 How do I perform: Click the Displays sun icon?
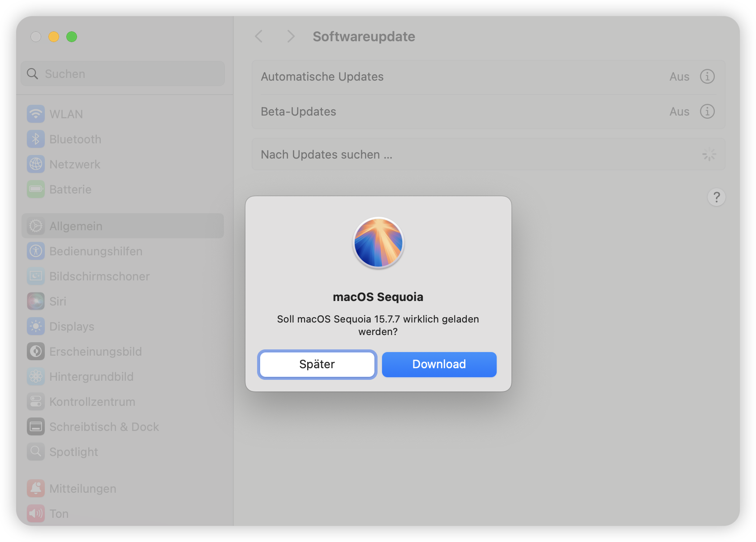(x=36, y=326)
